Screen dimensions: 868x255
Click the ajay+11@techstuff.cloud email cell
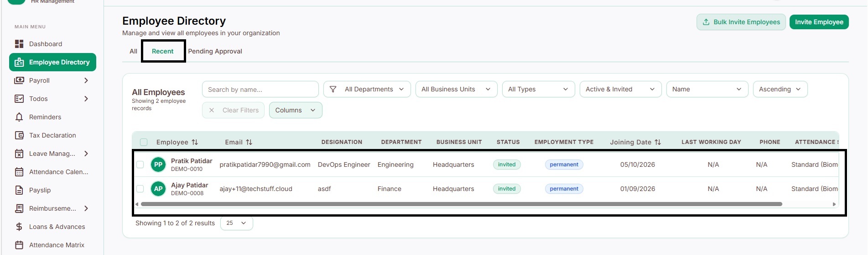(256, 189)
